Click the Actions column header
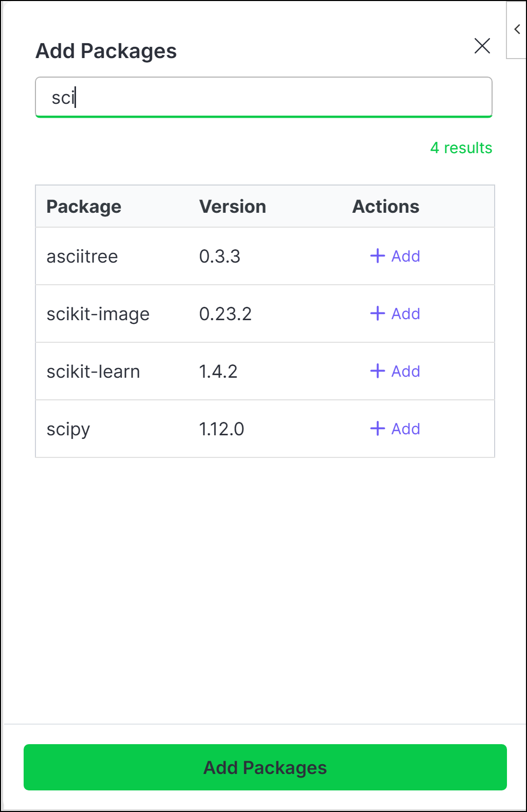 click(386, 207)
